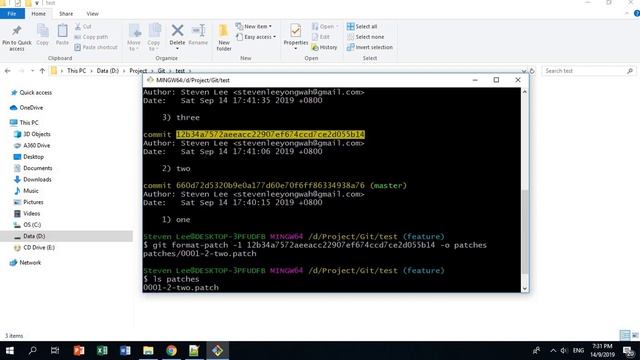
Task: Open the Properties dropdown arrow
Action: pos(296,49)
